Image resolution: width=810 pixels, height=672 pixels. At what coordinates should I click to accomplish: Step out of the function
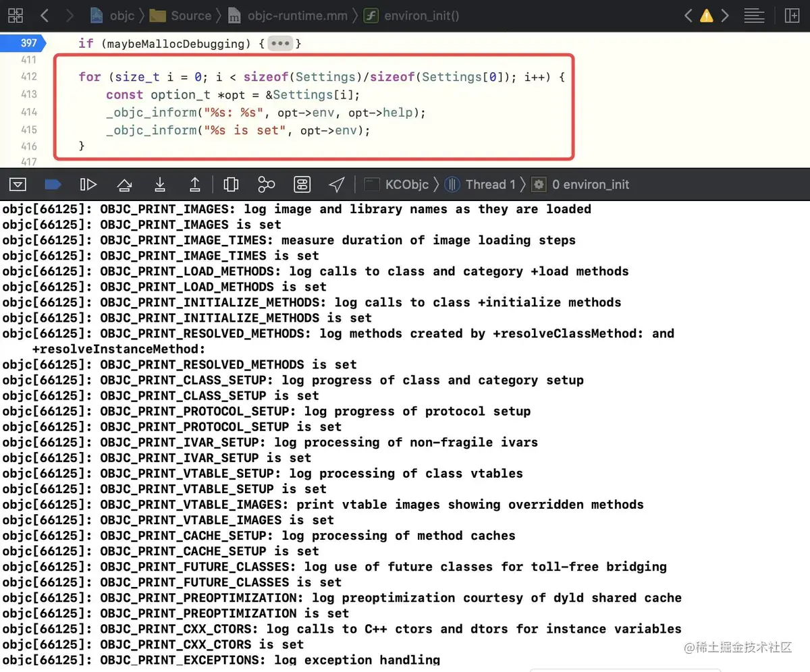pos(194,184)
